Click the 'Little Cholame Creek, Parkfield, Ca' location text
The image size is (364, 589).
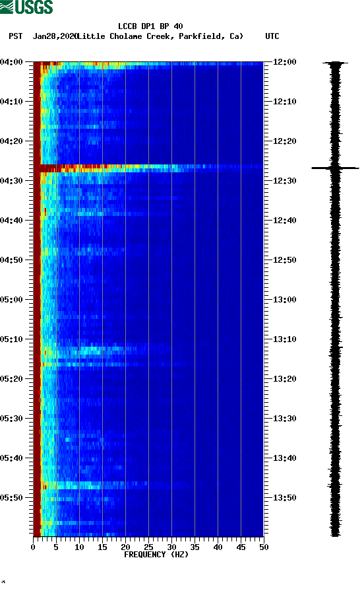[x=160, y=36]
